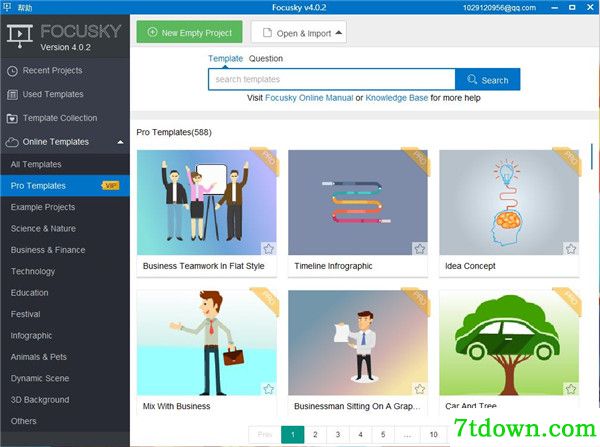
Task: Collapse the Online Templates section arrow
Action: coord(120,142)
